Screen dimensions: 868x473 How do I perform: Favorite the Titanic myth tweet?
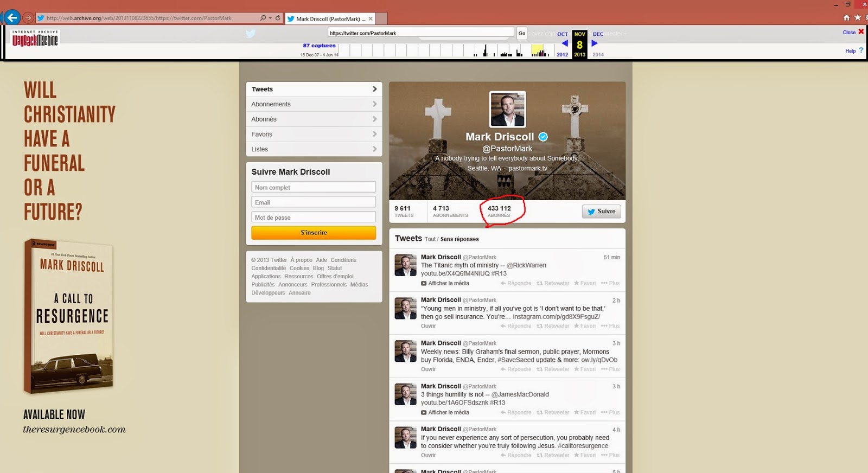tap(585, 283)
